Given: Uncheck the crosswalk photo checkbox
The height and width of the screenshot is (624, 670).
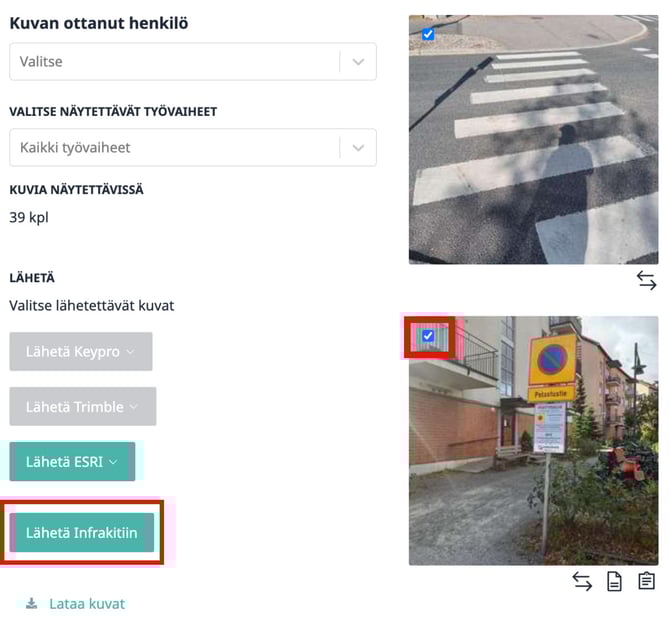Looking at the screenshot, I should click(428, 34).
